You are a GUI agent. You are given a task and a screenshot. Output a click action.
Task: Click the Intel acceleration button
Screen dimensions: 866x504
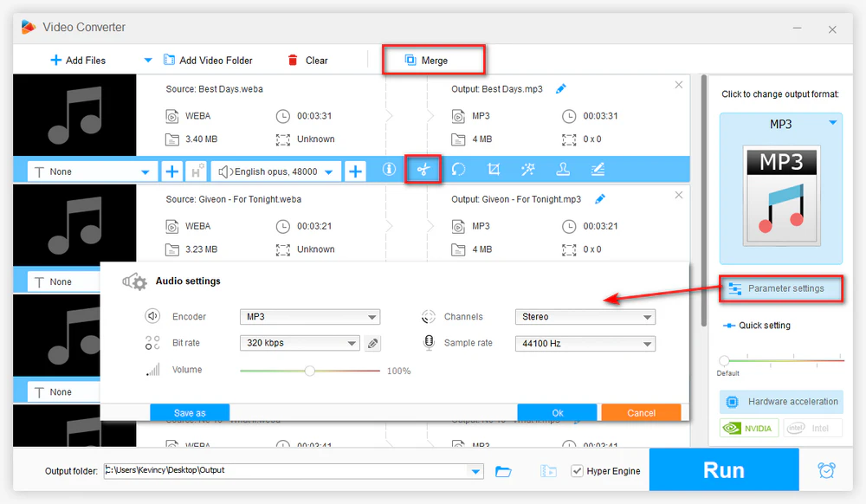tap(812, 428)
